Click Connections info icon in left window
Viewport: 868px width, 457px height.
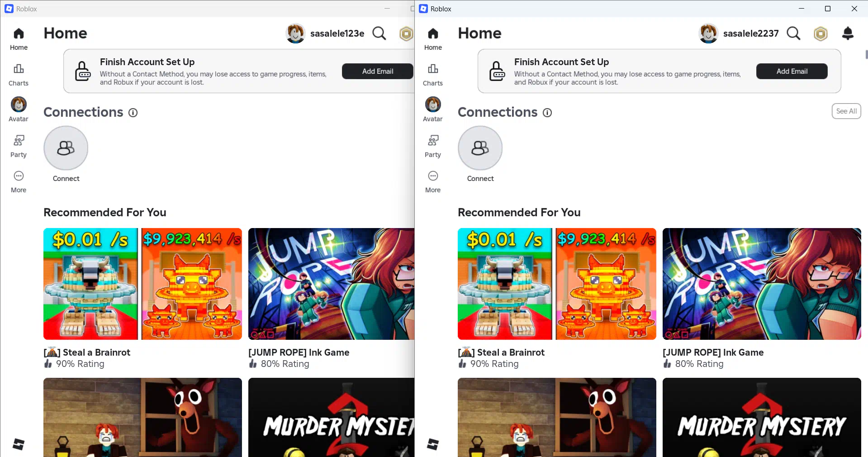[133, 113]
